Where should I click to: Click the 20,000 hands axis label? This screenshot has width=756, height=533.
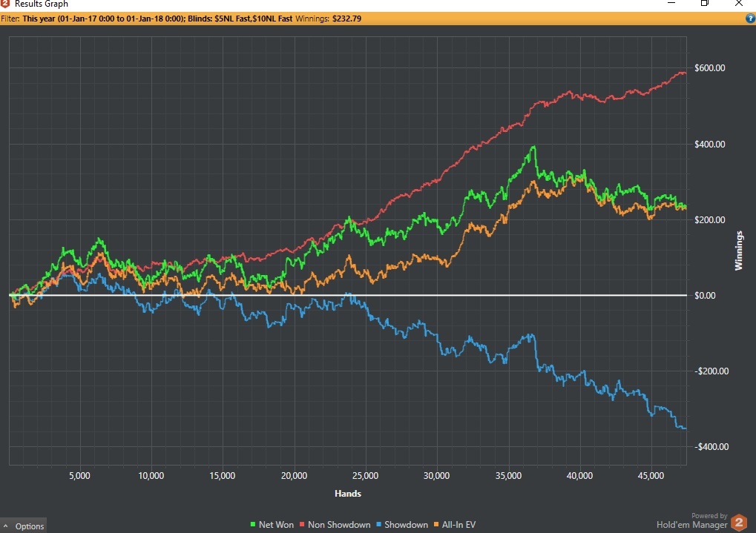294,476
